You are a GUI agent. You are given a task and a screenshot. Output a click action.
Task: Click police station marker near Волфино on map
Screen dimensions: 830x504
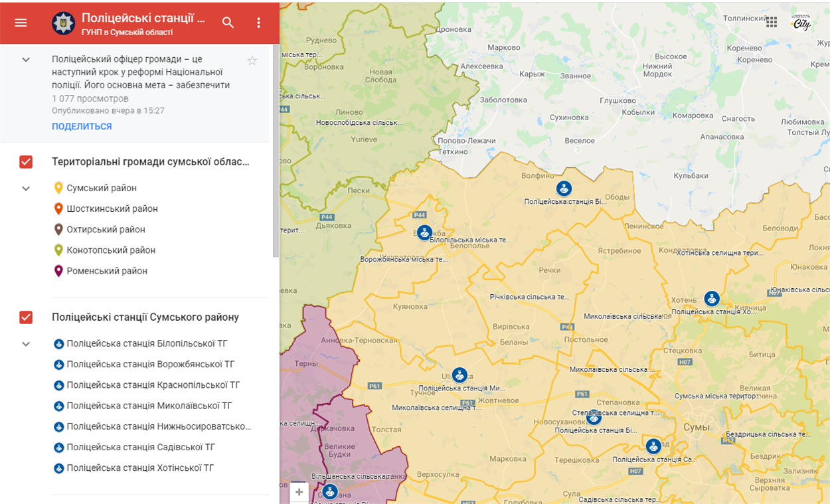click(564, 189)
